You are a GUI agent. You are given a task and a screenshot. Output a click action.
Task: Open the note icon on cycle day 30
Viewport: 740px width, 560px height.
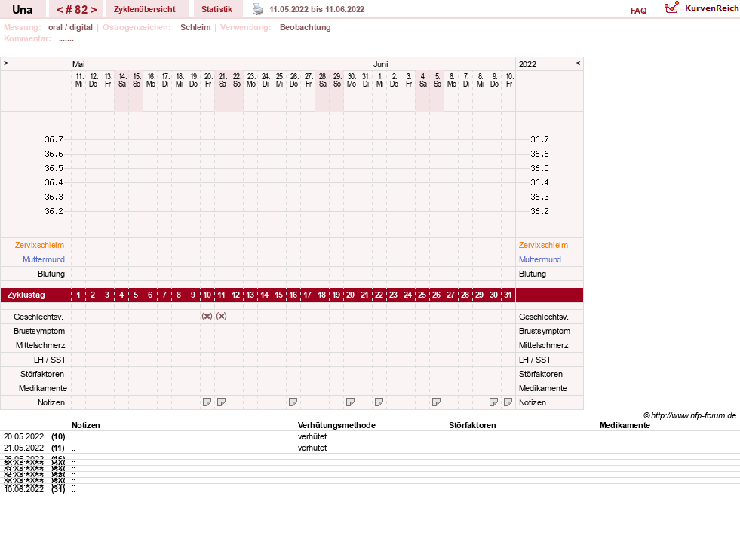point(493,402)
